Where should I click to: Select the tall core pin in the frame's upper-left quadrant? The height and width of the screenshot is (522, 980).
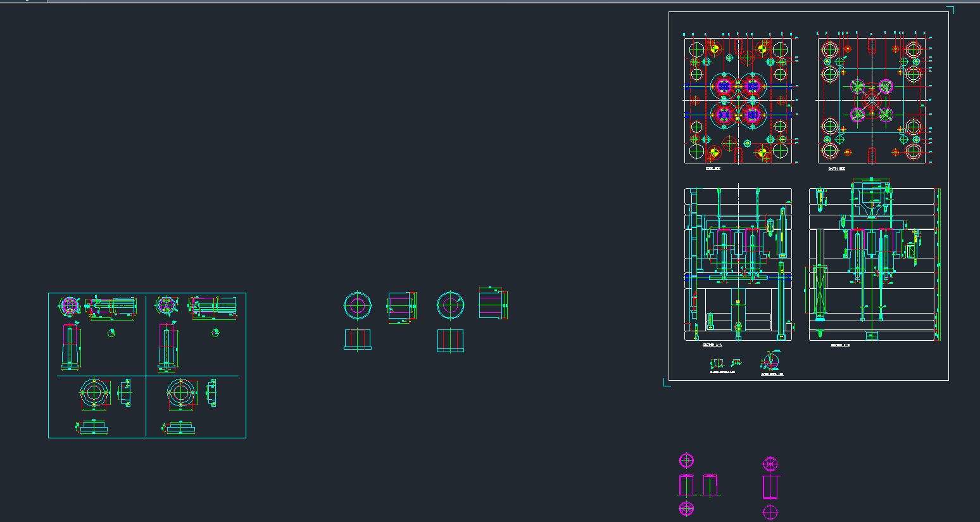[x=71, y=347]
